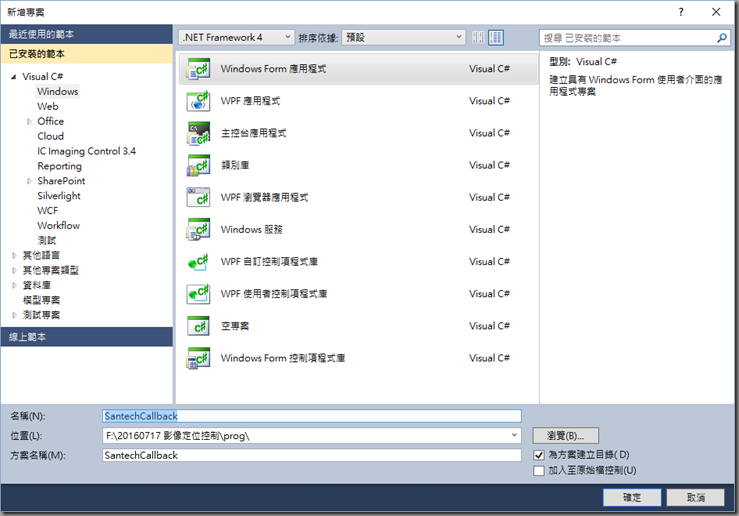This screenshot has height=516, width=739.
Task: Click the 瀏覽(B)... browse button
Action: (x=566, y=435)
